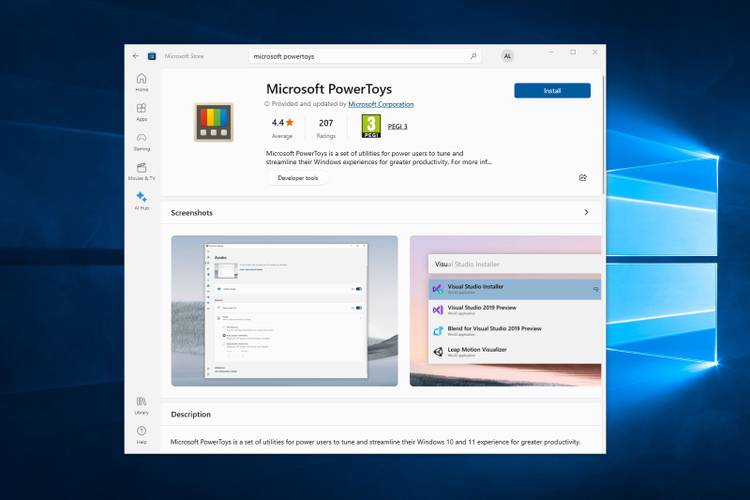Install Microsoft PowerToys
The width and height of the screenshot is (750, 500).
[552, 90]
